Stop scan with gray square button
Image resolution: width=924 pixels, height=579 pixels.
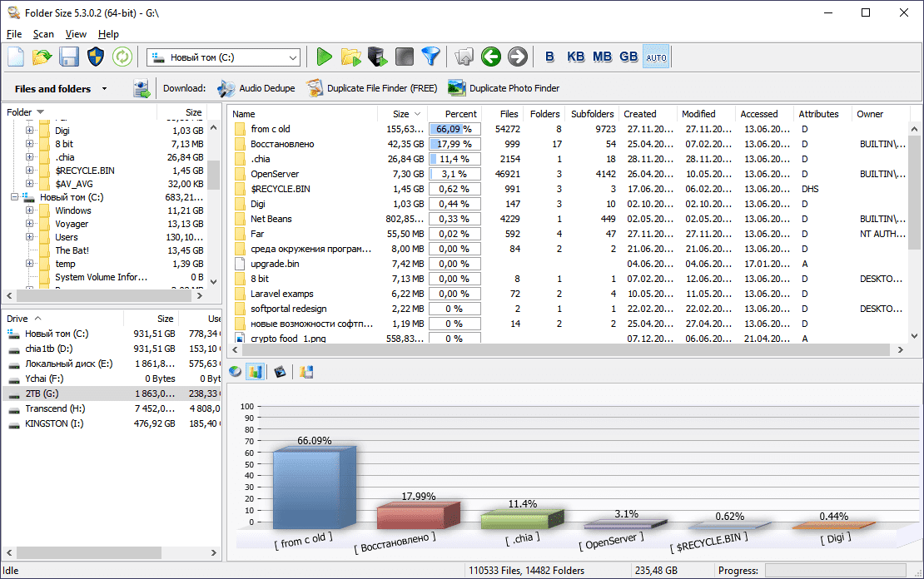[x=405, y=57]
